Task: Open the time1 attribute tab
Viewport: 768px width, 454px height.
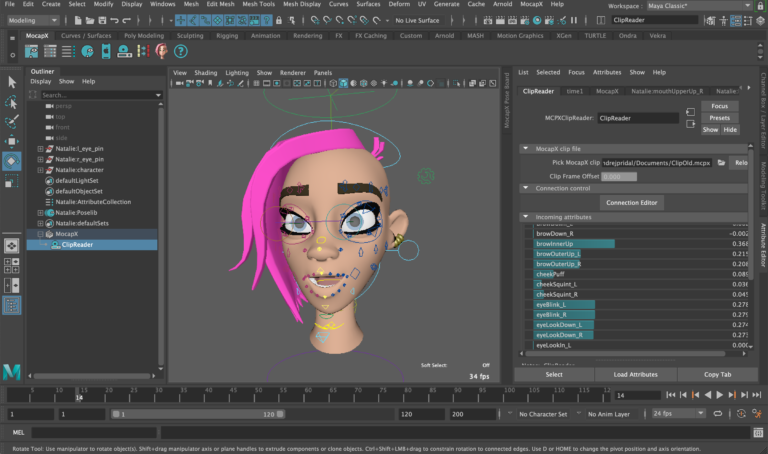Action: [575, 91]
